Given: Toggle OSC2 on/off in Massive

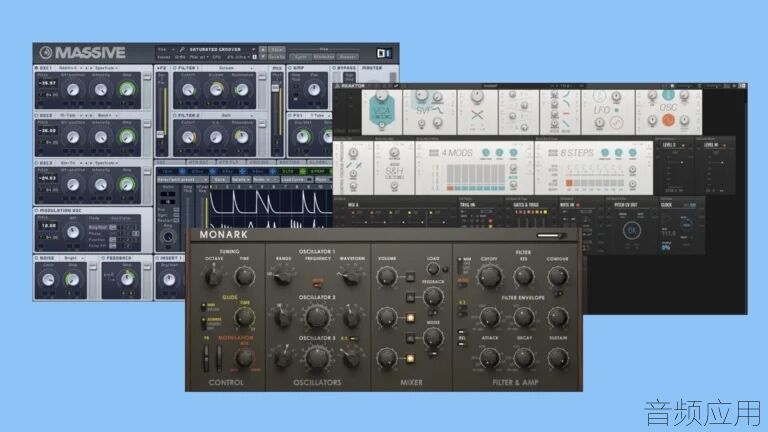Looking at the screenshot, I should [x=37, y=116].
